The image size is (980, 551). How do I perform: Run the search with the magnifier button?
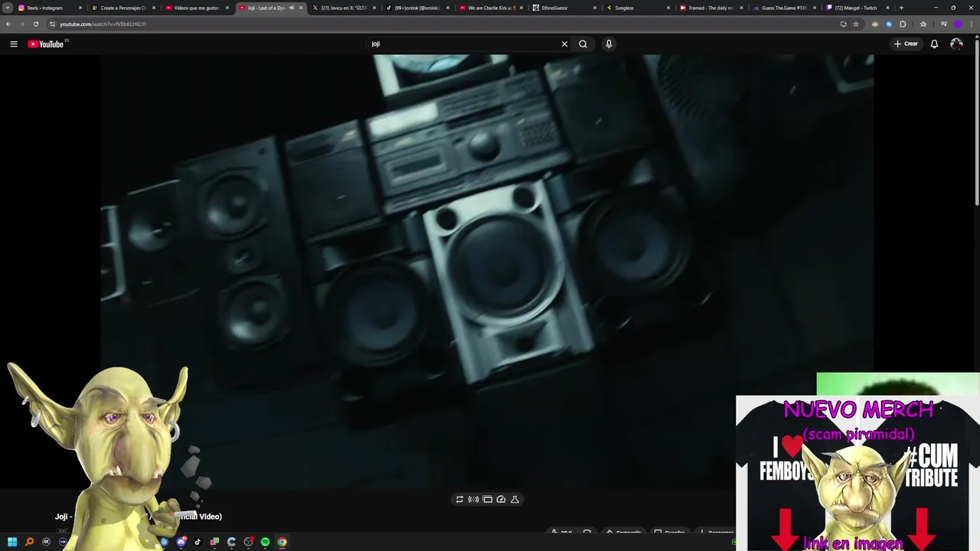tap(583, 44)
